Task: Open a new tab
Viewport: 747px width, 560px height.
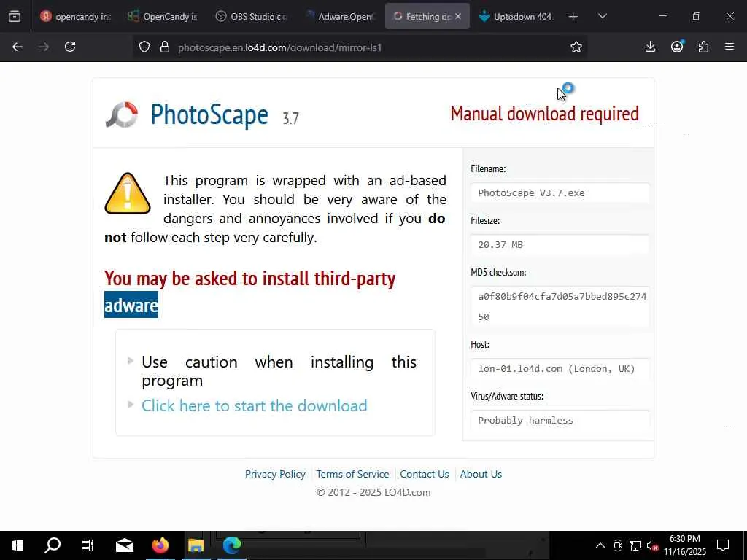Action: (x=573, y=17)
